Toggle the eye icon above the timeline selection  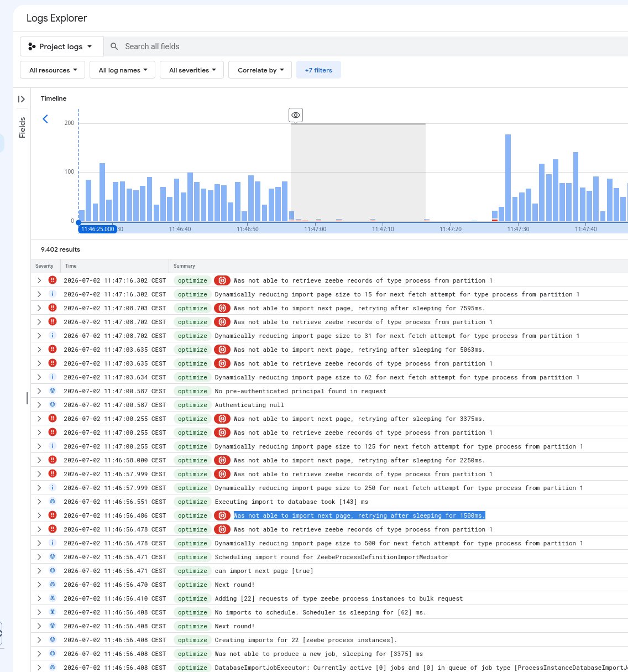(296, 115)
